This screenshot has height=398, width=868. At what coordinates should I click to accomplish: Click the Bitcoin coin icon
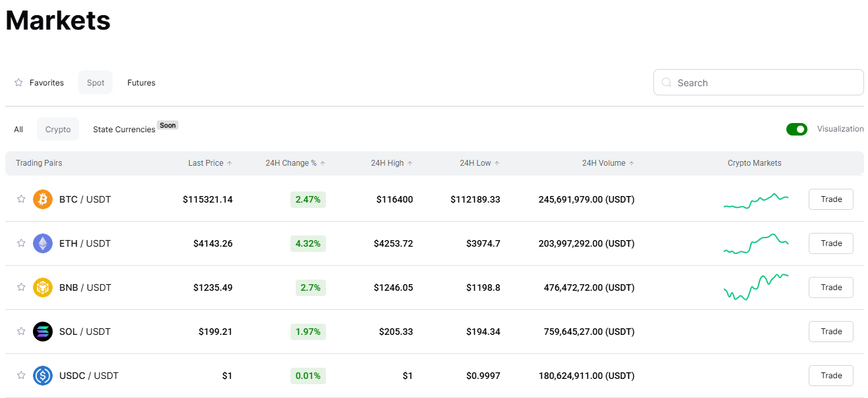click(x=43, y=199)
